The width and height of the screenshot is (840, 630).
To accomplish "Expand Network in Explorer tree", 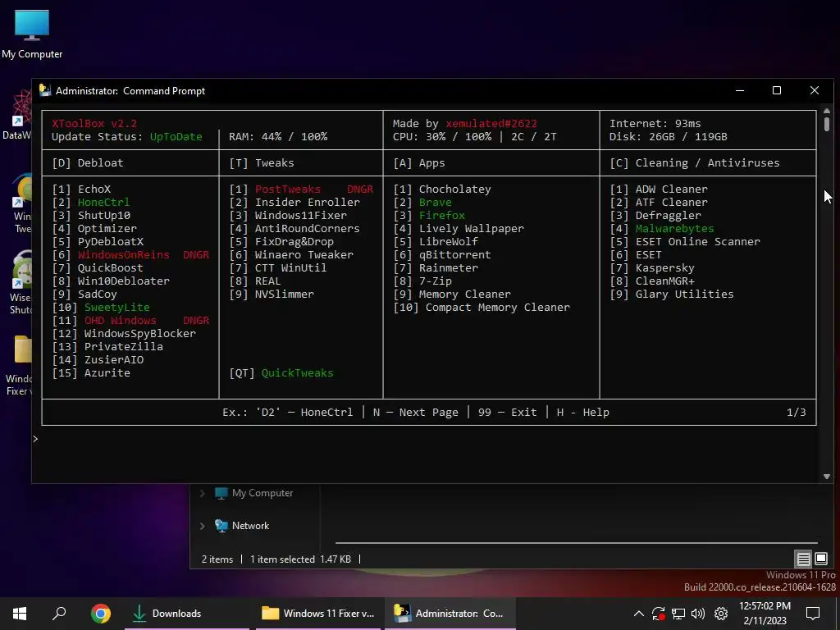I will click(203, 526).
